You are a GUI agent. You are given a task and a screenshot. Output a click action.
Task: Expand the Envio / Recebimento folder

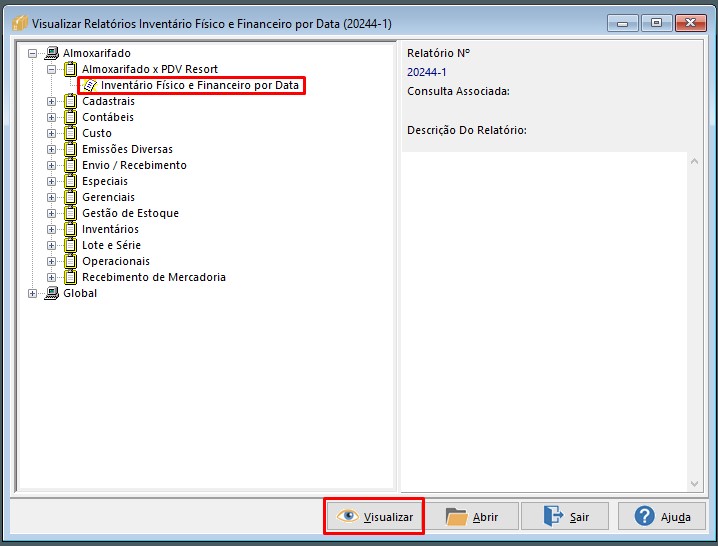[51, 166]
